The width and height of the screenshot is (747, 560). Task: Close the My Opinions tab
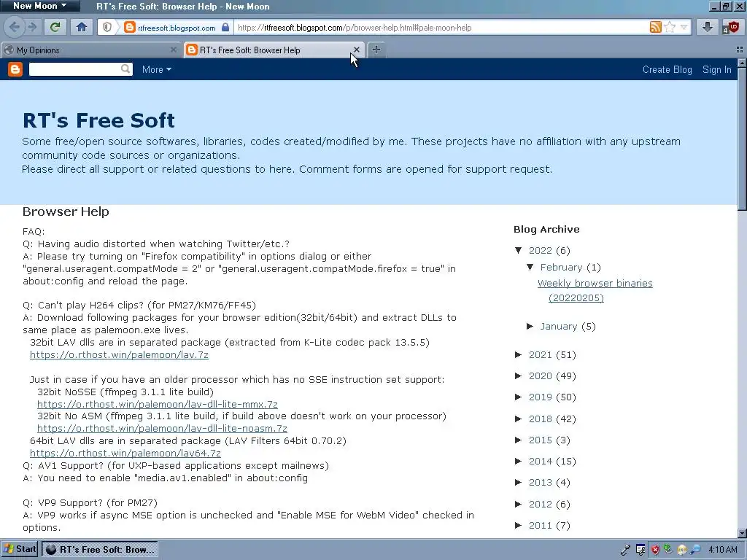click(174, 50)
